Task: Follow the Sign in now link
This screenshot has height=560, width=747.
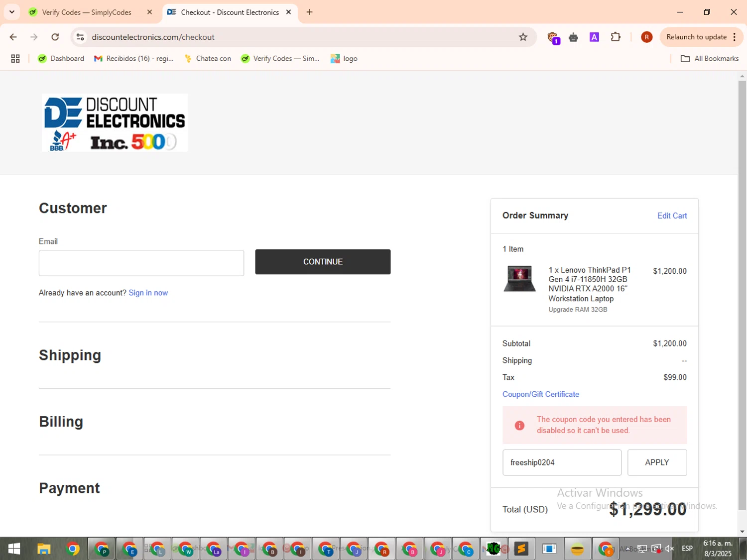Action: tap(148, 293)
